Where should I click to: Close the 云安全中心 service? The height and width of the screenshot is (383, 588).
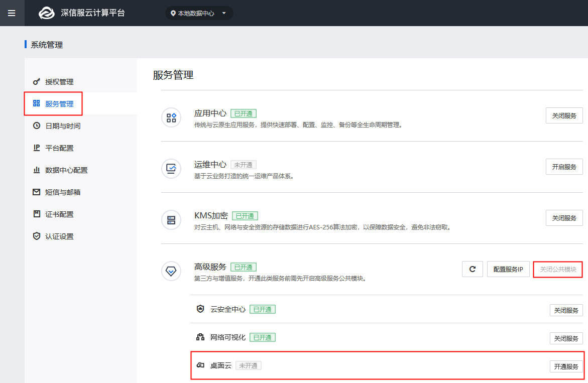[566, 310]
